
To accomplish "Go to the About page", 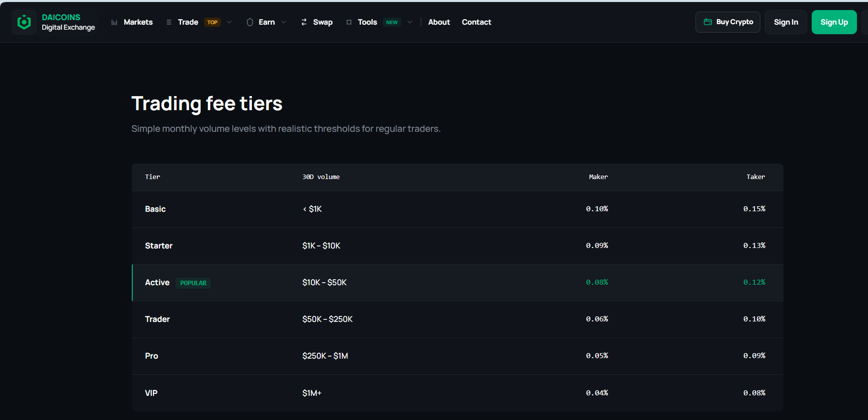I will (439, 22).
